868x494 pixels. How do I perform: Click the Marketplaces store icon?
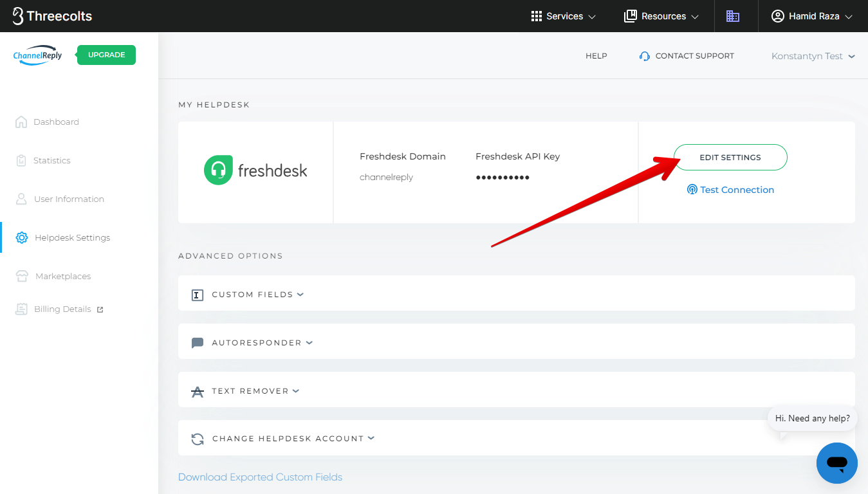click(x=22, y=276)
